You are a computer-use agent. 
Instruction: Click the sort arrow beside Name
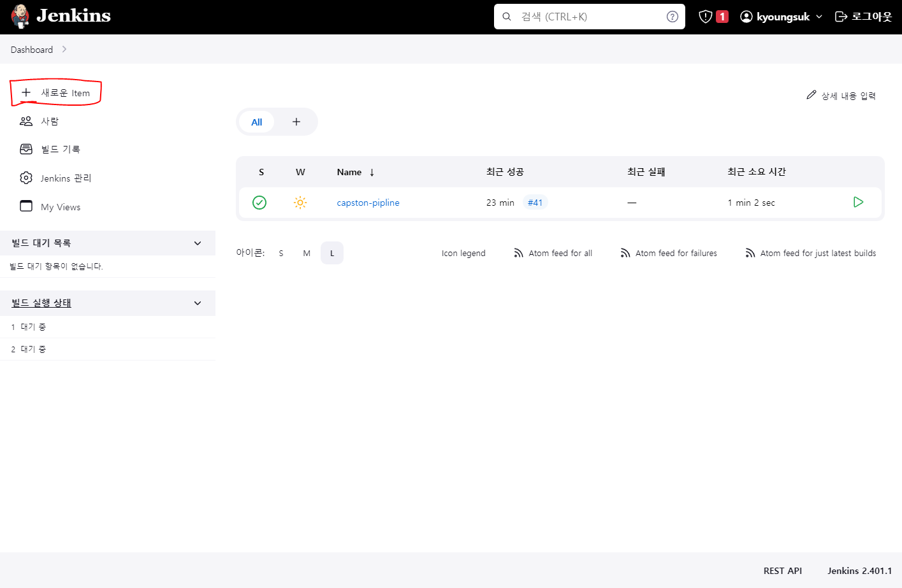372,173
